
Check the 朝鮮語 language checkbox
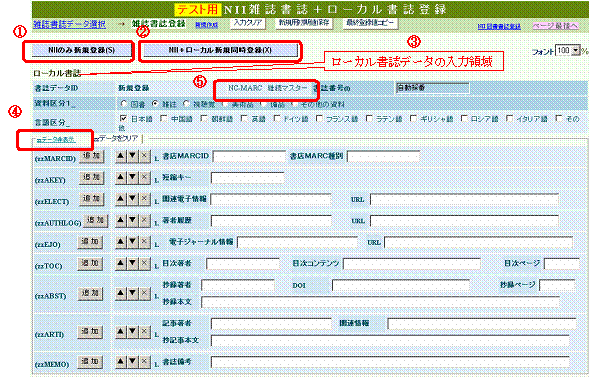pyautogui.click(x=204, y=119)
